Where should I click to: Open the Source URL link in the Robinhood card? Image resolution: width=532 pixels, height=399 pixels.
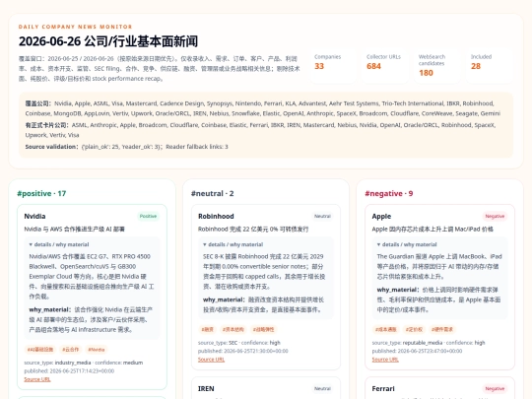(x=212, y=360)
